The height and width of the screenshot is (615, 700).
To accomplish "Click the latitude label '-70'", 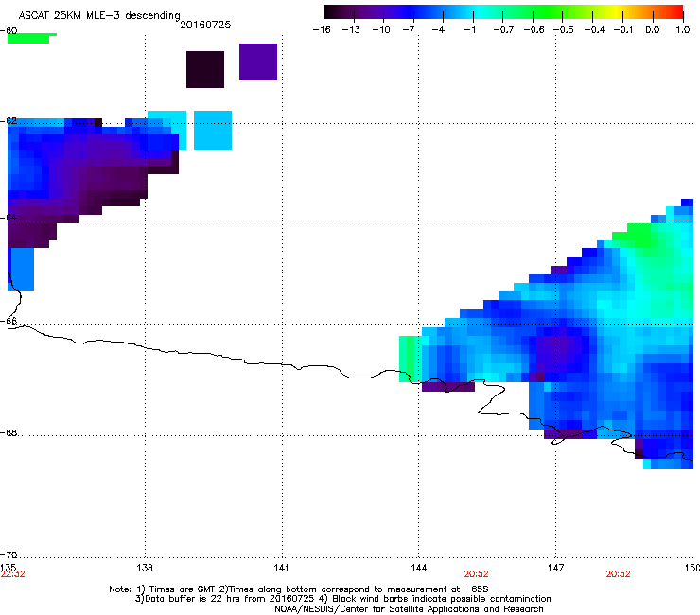I will [x=9, y=555].
